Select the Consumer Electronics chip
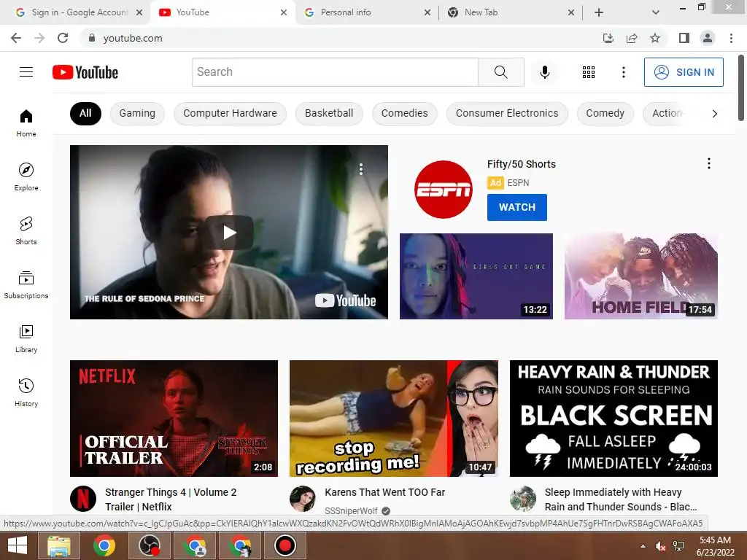The height and width of the screenshot is (560, 747). tap(507, 113)
